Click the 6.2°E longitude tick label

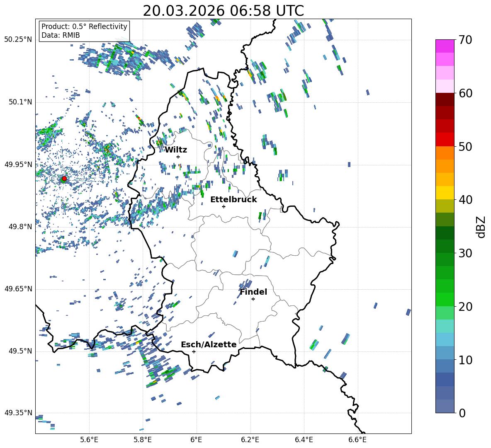[x=250, y=439]
